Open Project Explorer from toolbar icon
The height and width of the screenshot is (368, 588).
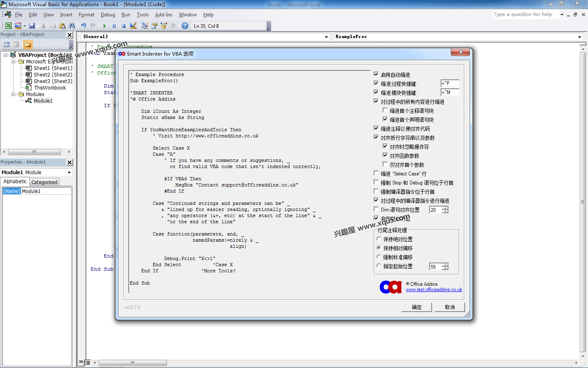[x=145, y=26]
